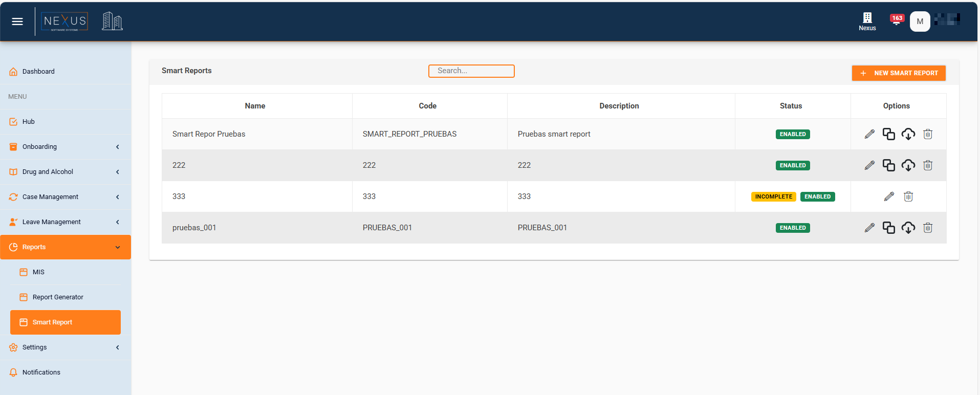Expand the Drug and Alcohol section
Viewport: 980px width, 395px height.
click(x=66, y=172)
